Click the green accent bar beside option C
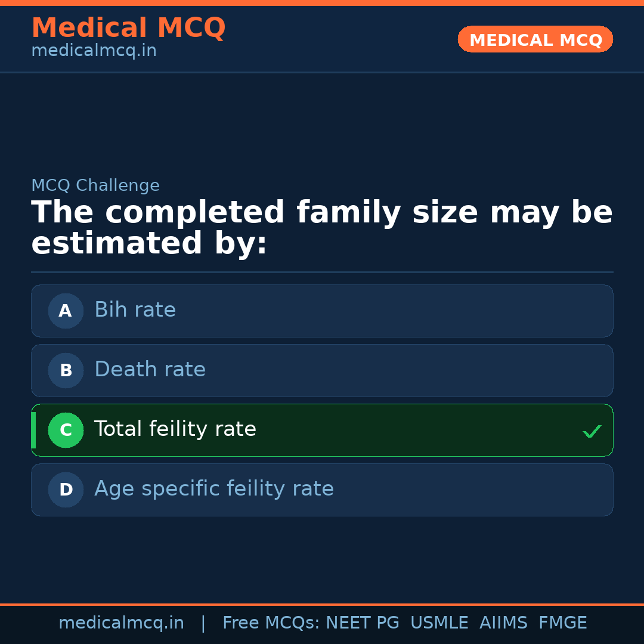This screenshot has width=644, height=644. pos(33,430)
